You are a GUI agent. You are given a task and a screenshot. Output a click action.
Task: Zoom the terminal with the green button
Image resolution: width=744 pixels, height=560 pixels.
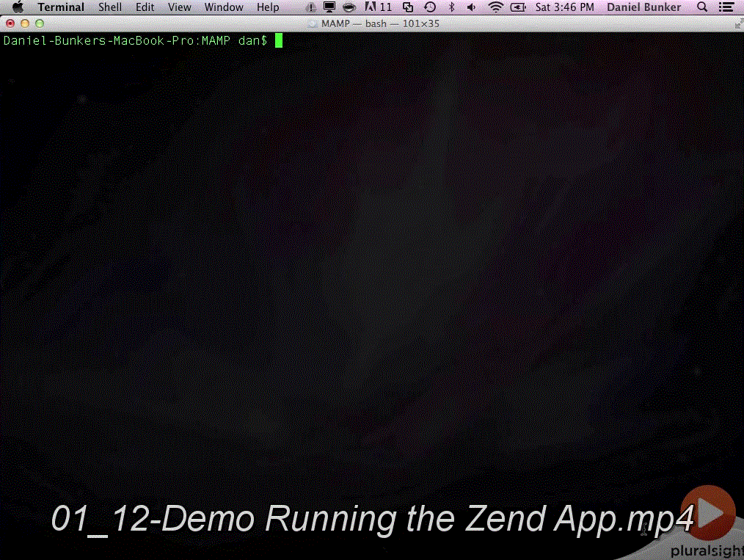click(x=40, y=23)
